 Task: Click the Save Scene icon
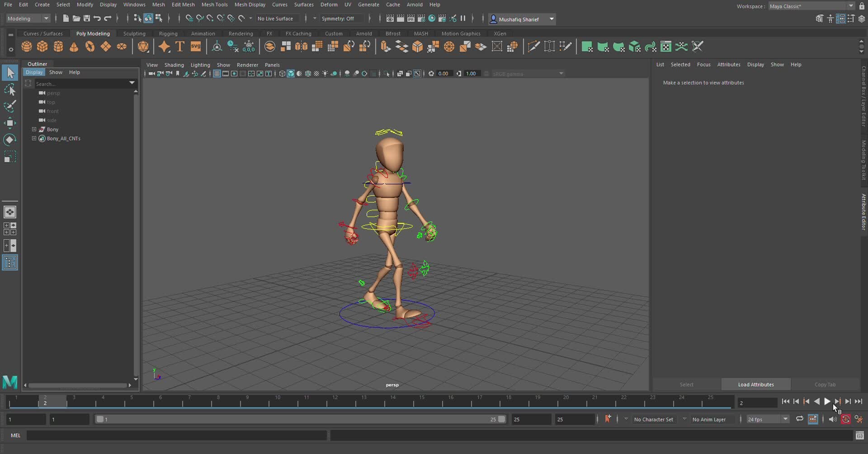[87, 19]
